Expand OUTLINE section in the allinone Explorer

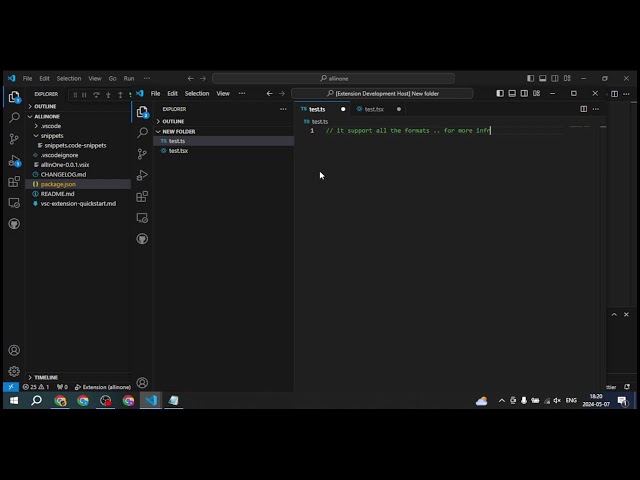[x=78, y=106]
